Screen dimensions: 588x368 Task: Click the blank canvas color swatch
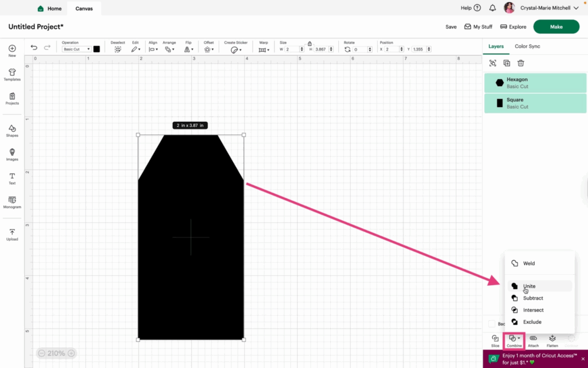[492, 324]
